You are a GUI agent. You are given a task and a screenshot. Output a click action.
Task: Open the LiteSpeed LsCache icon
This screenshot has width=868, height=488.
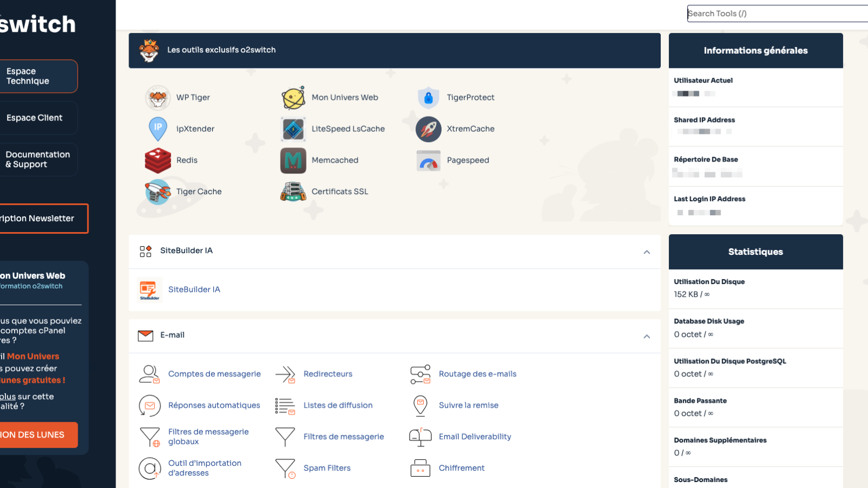pos(293,129)
